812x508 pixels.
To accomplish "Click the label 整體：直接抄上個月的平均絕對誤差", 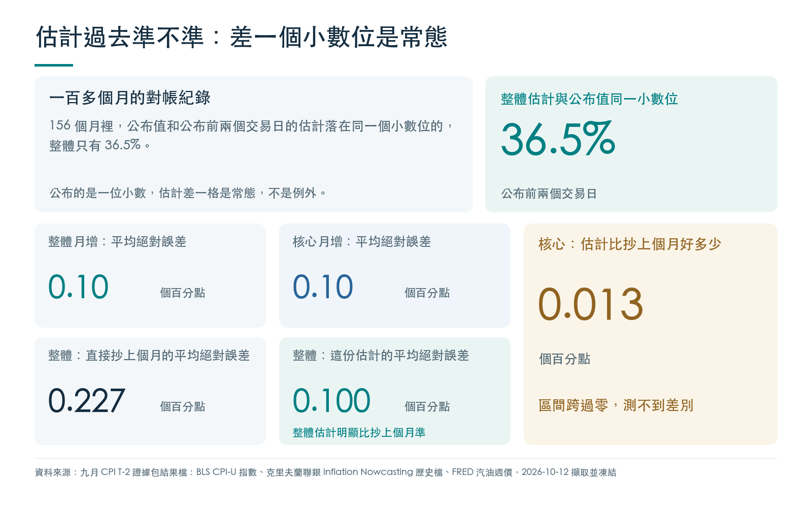I will coord(149,356).
